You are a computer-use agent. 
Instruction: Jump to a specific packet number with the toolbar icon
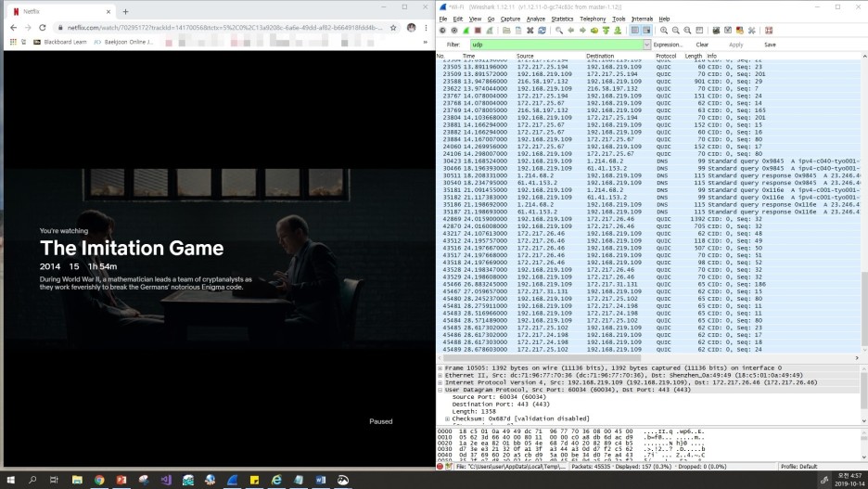(594, 31)
